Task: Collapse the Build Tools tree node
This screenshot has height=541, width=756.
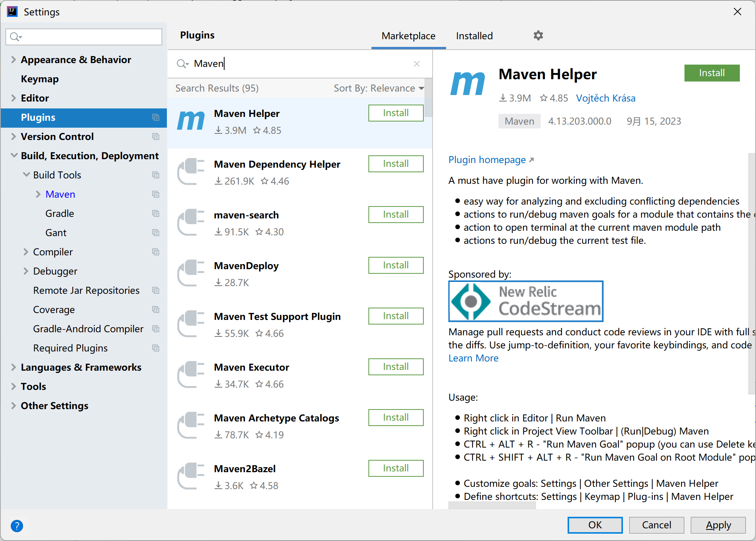Action: (x=26, y=175)
